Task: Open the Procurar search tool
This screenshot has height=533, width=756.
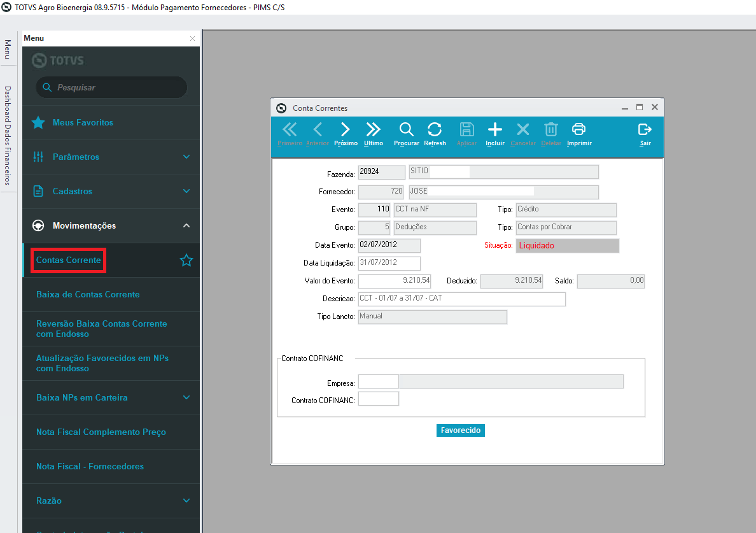Action: pyautogui.click(x=407, y=134)
